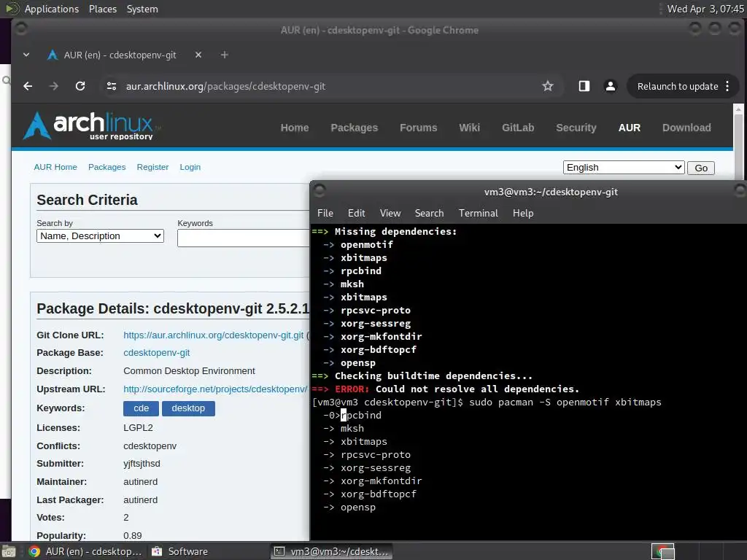
Task: Go back with Chrome's back arrow
Action: [x=28, y=86]
